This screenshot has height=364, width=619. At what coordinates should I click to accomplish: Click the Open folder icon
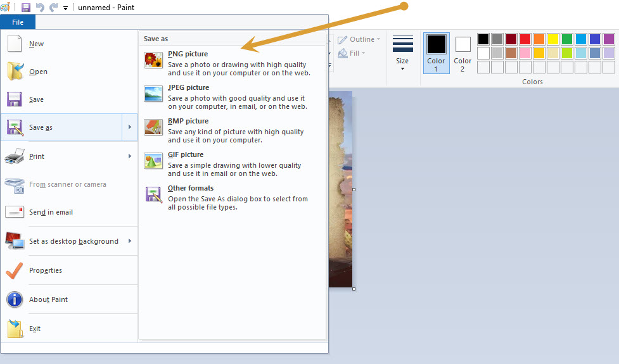tap(15, 72)
